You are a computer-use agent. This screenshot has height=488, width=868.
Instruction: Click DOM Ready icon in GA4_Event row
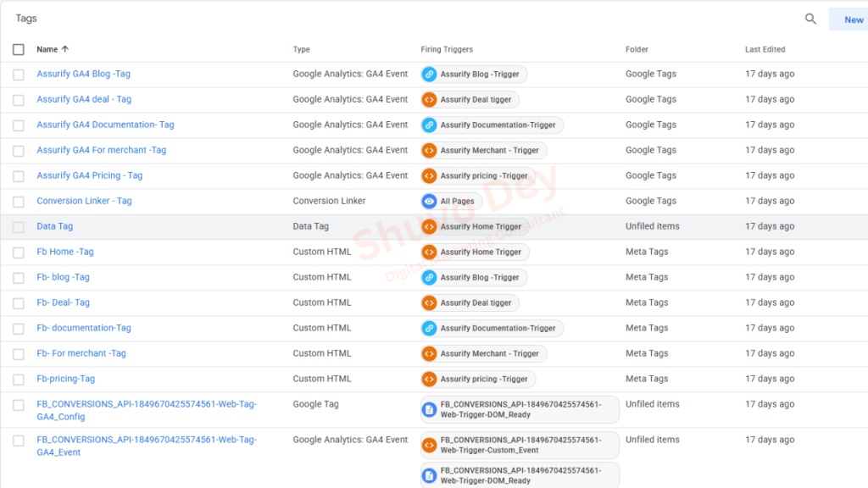pyautogui.click(x=429, y=476)
